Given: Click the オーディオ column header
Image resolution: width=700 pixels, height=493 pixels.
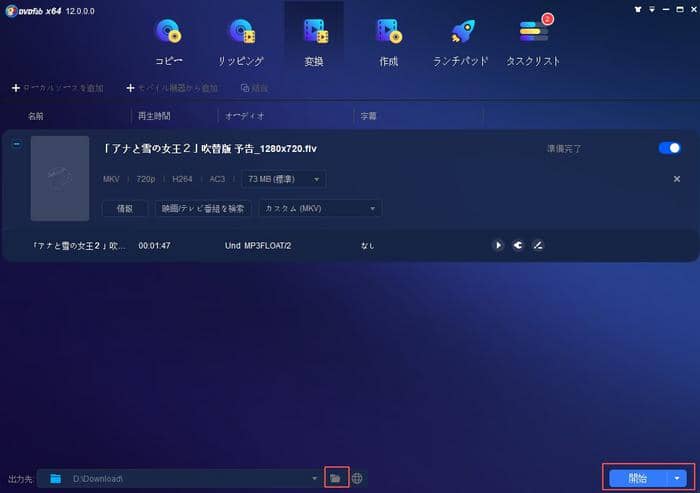Looking at the screenshot, I should click(245, 116).
